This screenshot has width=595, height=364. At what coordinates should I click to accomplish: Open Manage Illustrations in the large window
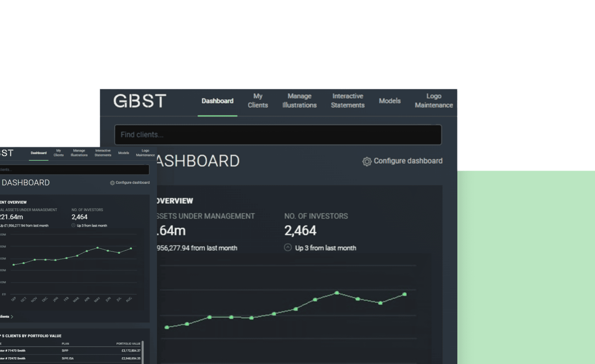(299, 101)
